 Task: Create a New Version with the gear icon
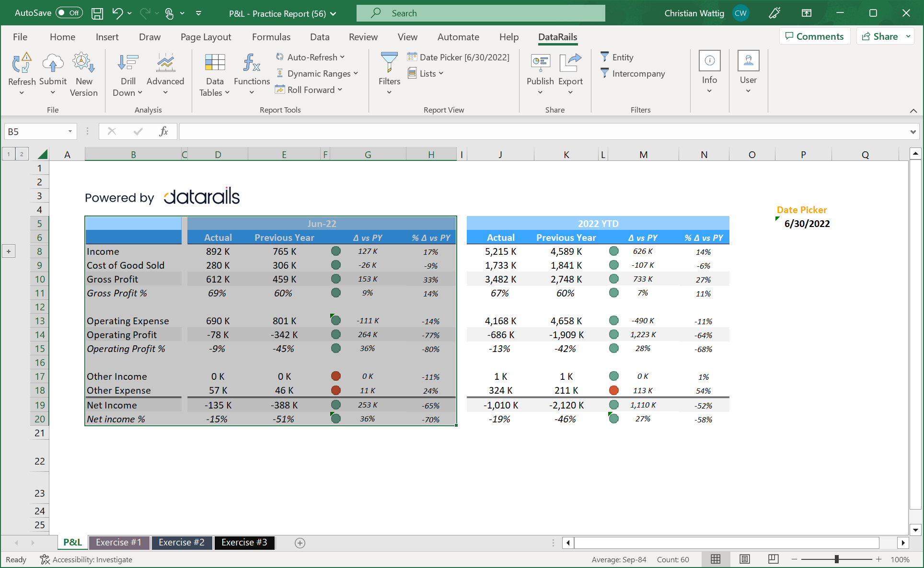[83, 63]
